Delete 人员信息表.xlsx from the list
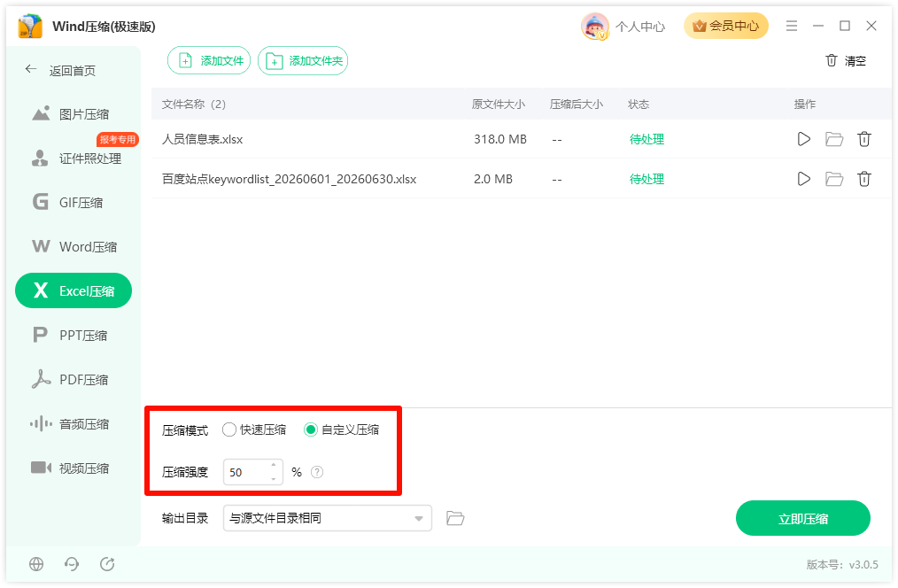Image resolution: width=898 pixels, height=588 pixels. [x=864, y=139]
